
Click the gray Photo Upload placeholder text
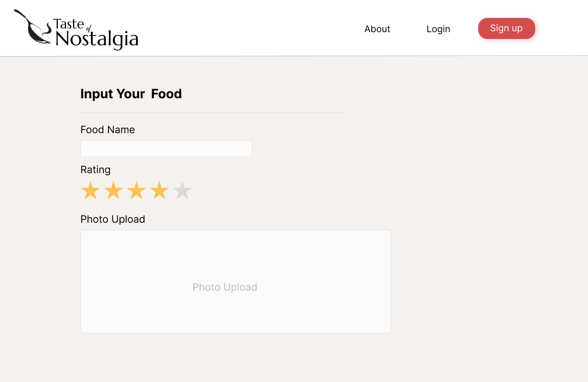225,287
